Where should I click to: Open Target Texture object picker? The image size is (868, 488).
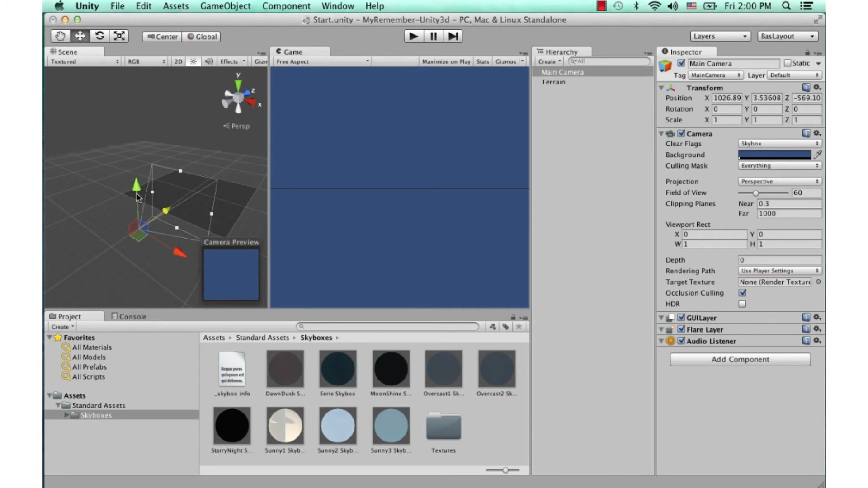click(x=818, y=282)
